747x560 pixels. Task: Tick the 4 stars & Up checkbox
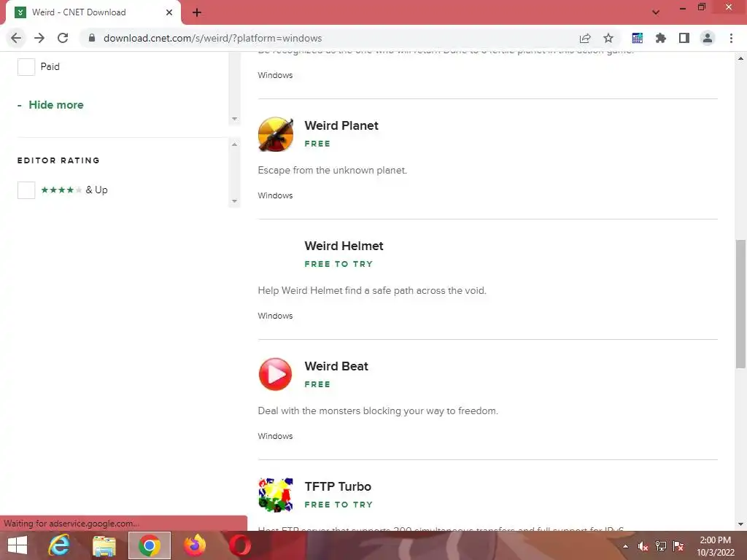(x=26, y=190)
